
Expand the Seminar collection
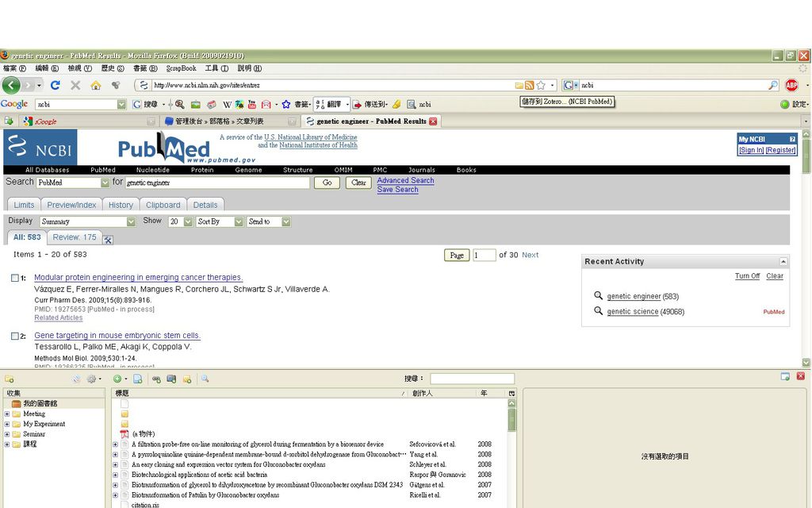click(x=7, y=434)
